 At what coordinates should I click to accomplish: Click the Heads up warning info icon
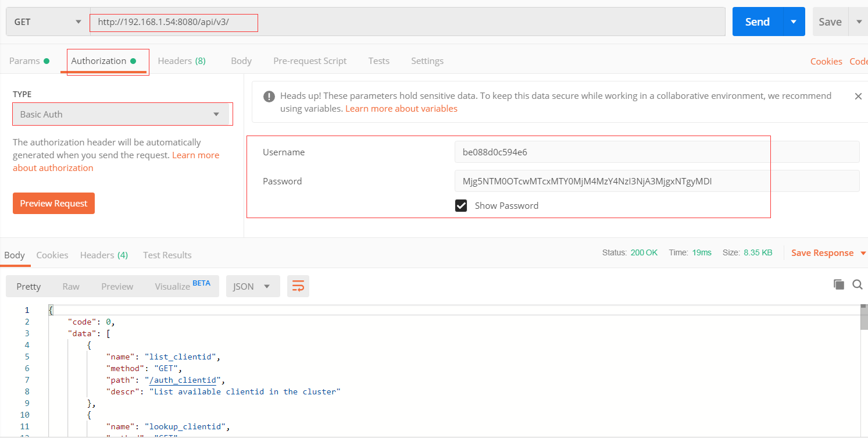[x=269, y=97]
